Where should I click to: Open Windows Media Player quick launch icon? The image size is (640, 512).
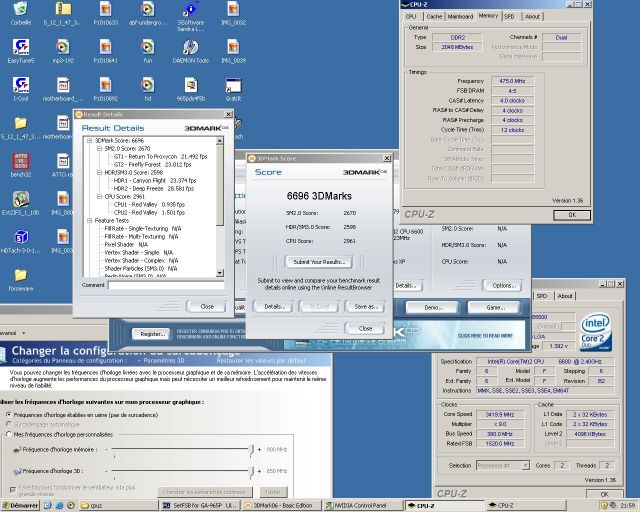point(71,505)
